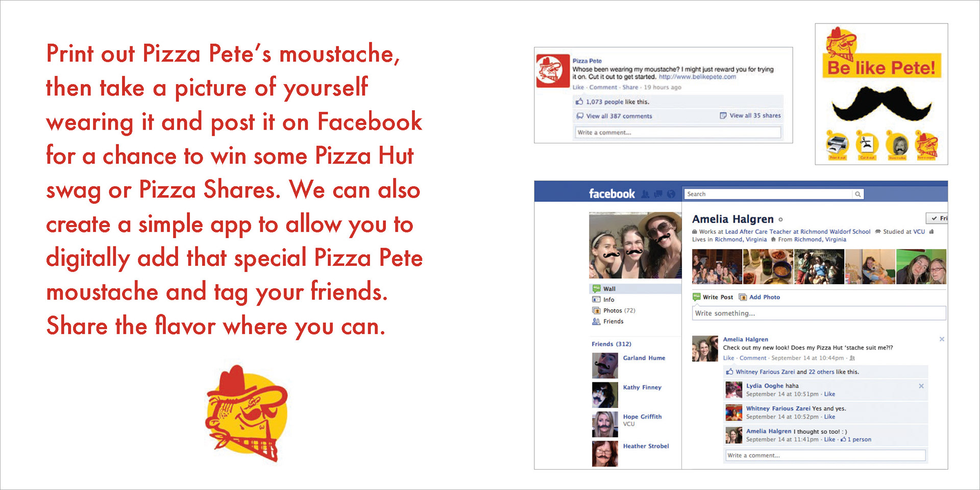The height and width of the screenshot is (490, 980).
Task: Remove Lydia Ooghe's comment with X
Action: pyautogui.click(x=921, y=386)
